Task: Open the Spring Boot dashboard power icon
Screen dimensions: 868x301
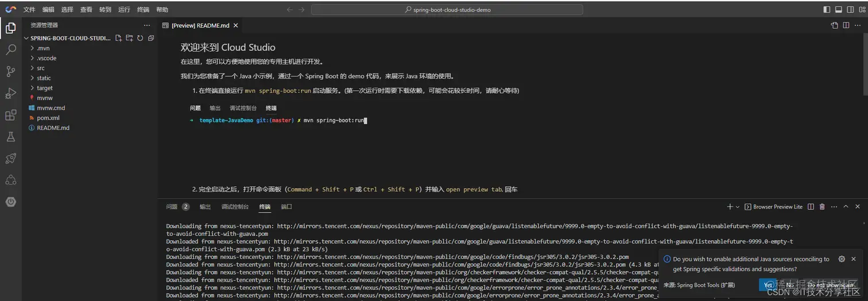Action: (11, 202)
